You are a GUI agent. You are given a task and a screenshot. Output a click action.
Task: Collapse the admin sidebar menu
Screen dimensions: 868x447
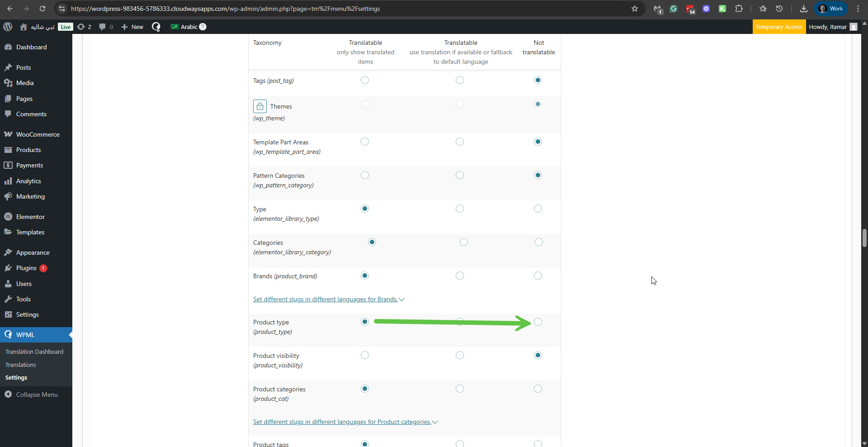[x=37, y=395]
